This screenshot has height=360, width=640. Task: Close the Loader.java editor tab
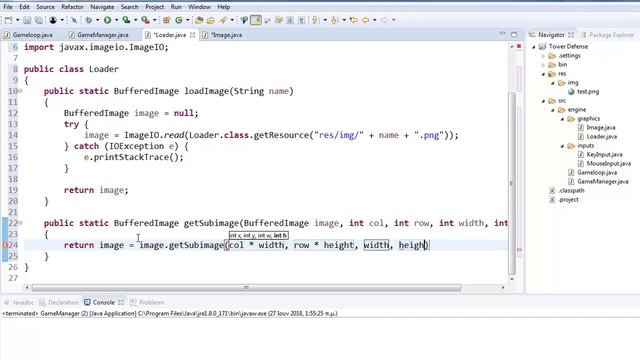(x=192, y=35)
